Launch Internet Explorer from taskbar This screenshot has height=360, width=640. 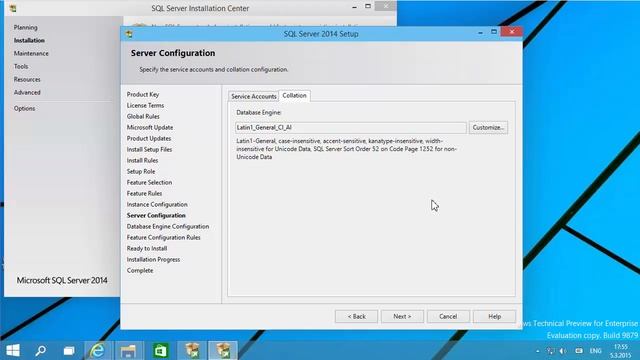tap(97, 350)
